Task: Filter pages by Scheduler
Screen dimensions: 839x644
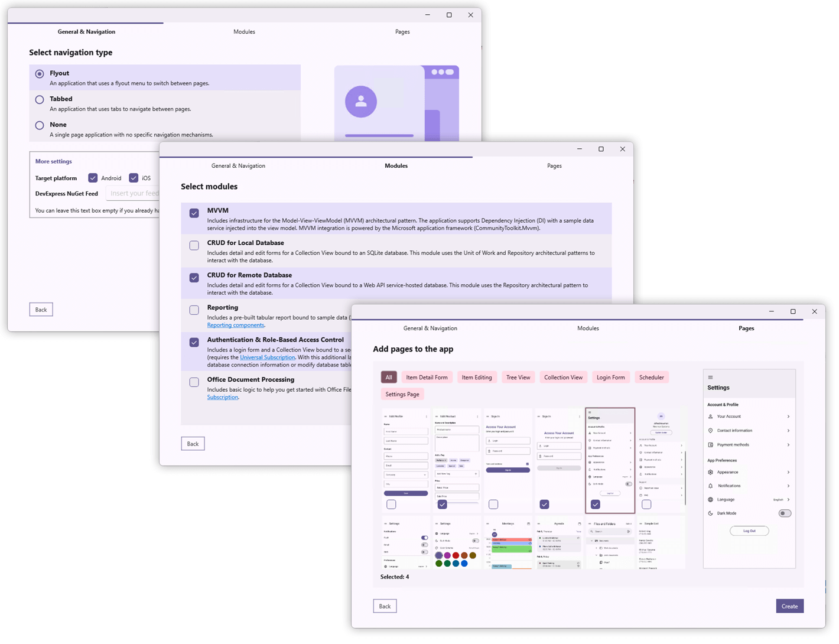Action: coord(652,378)
